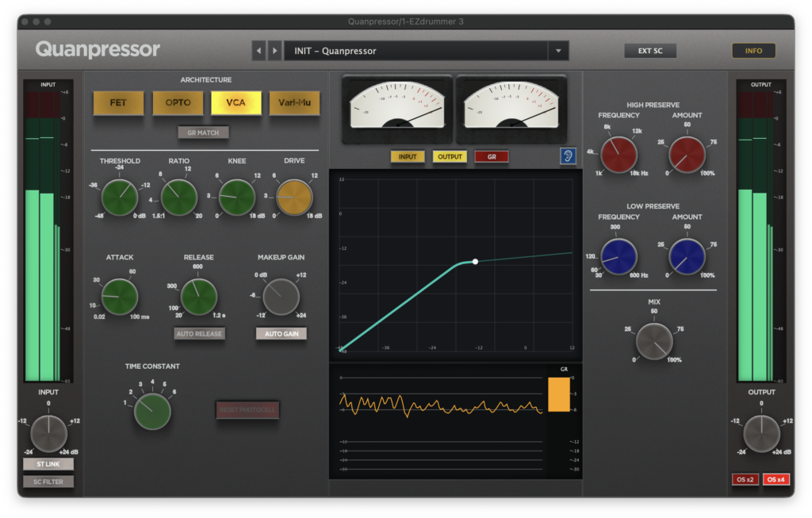Select FET architecture
Viewport: 812px width, 518px height.
tap(118, 102)
